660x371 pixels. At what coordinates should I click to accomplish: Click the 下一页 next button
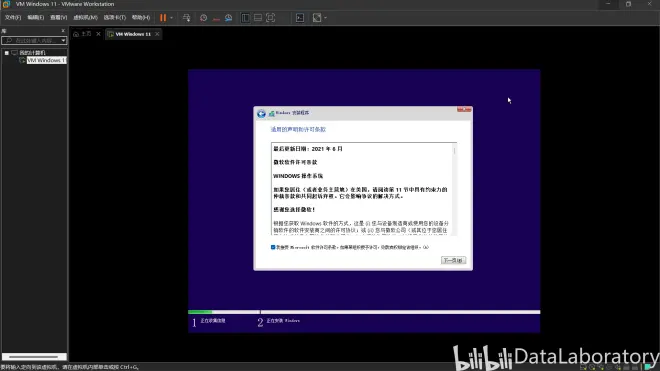click(x=453, y=260)
